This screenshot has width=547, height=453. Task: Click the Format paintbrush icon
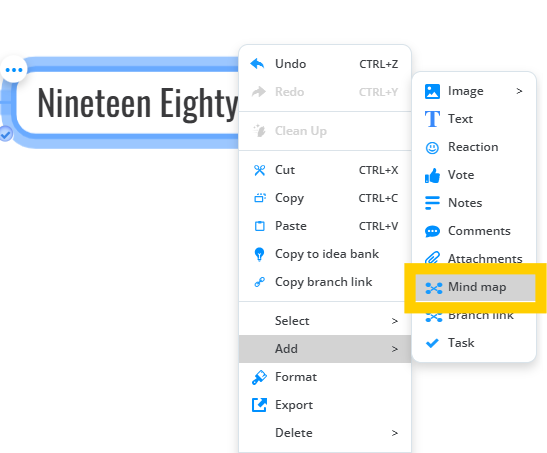[259, 377]
